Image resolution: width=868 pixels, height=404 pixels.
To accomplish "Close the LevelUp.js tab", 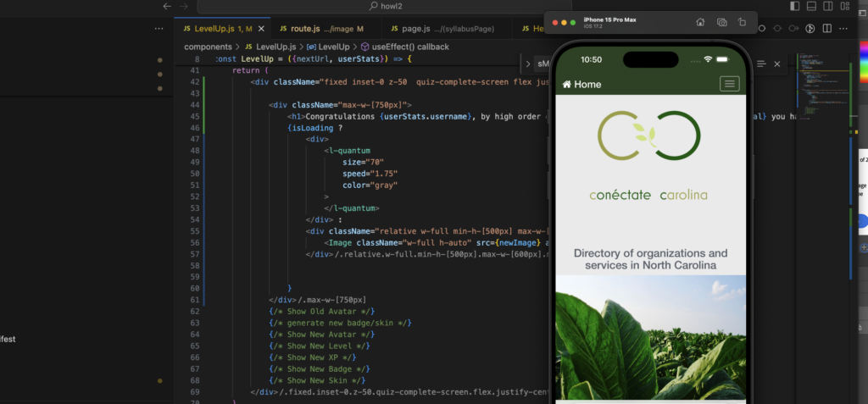I will pyautogui.click(x=261, y=29).
